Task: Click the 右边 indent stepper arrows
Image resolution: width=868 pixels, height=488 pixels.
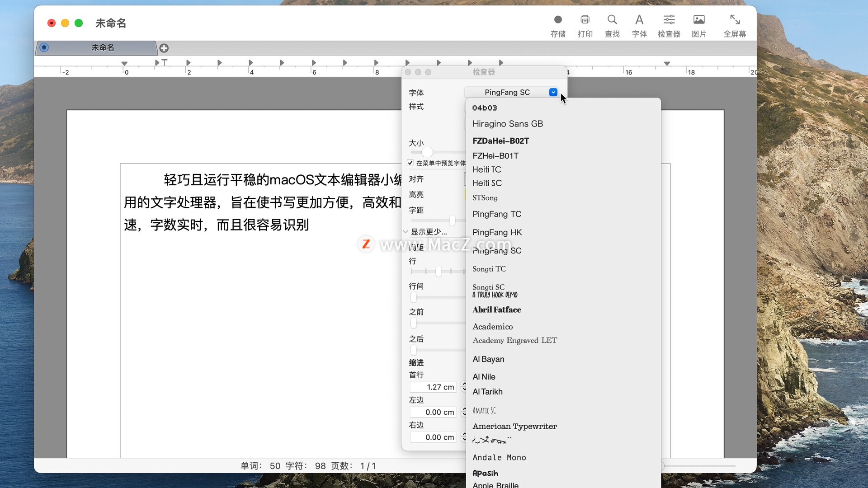Action: pyautogui.click(x=463, y=437)
